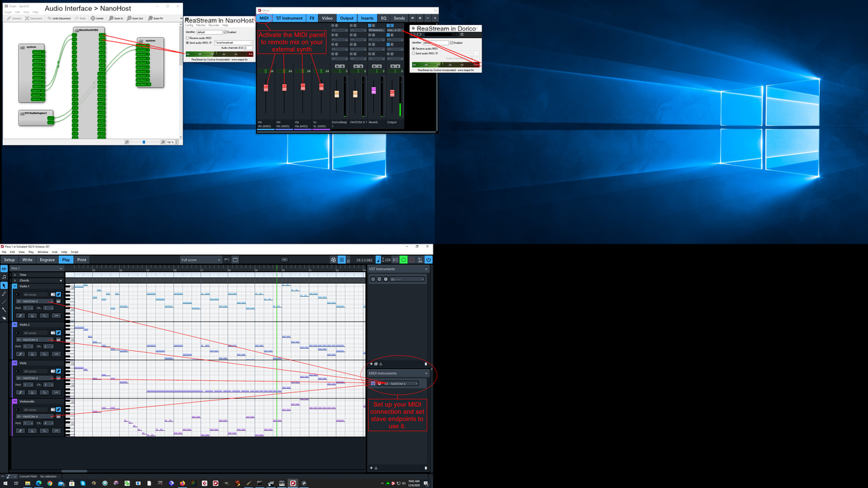Open local broadcast dropdown in NanoHost ReaStream
This screenshot has width=868, height=488.
coord(233,43)
